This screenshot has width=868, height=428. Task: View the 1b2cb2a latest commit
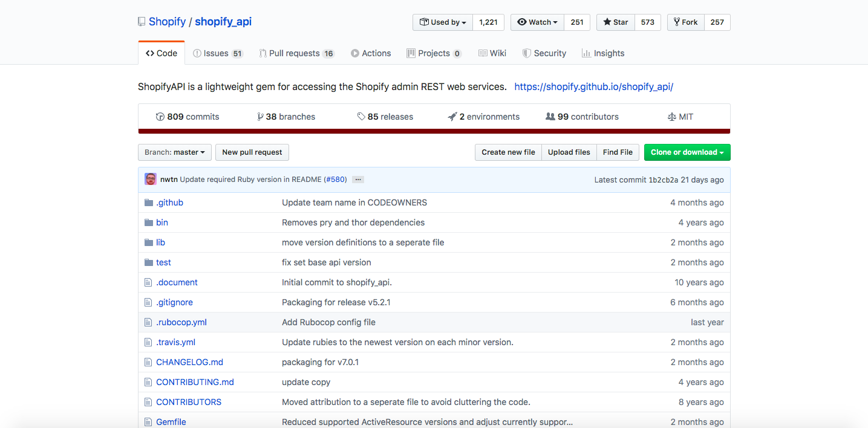[663, 180]
